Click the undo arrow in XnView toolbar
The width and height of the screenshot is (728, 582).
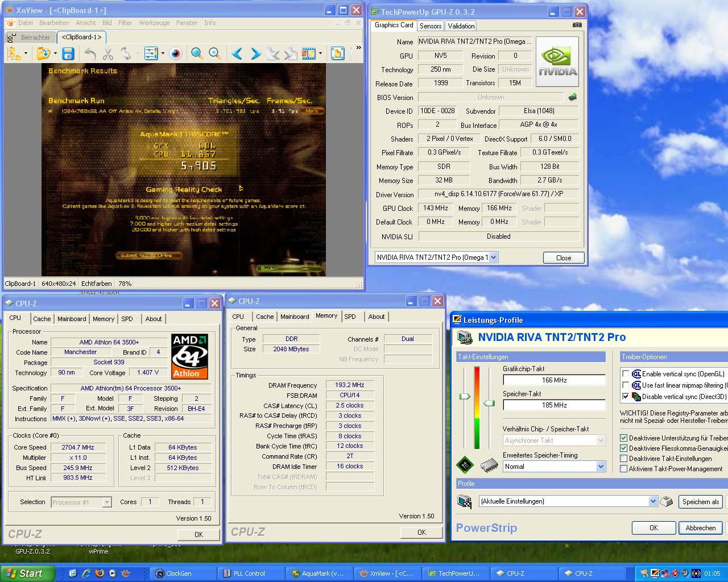90,53
